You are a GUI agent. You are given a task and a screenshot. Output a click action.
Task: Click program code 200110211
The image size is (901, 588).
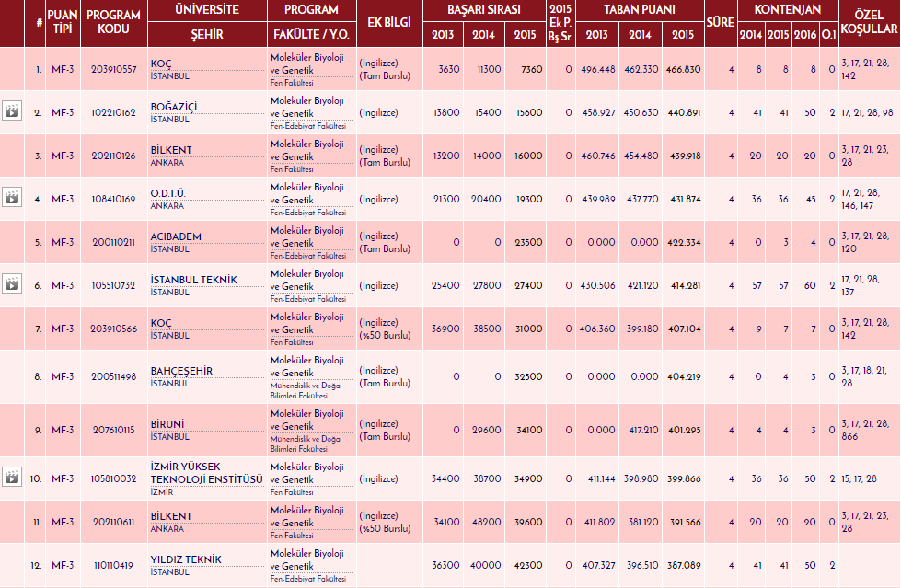114,242
